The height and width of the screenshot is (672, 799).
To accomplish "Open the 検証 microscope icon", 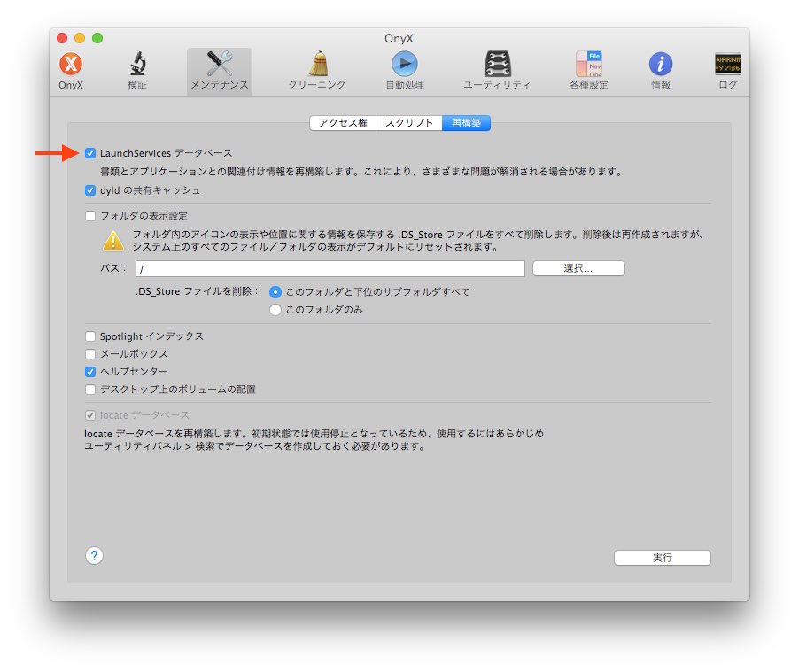I will [x=137, y=65].
